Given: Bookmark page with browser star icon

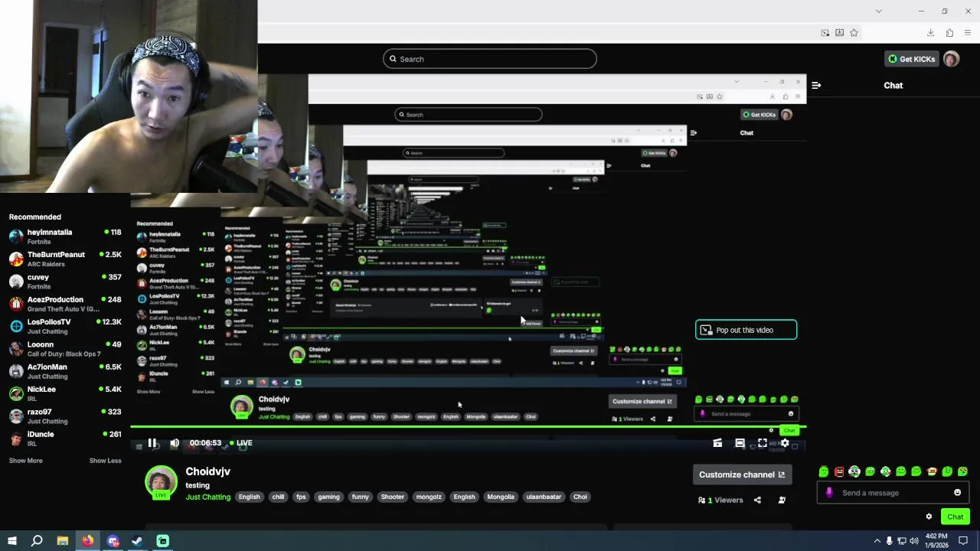Looking at the screenshot, I should 854,32.
